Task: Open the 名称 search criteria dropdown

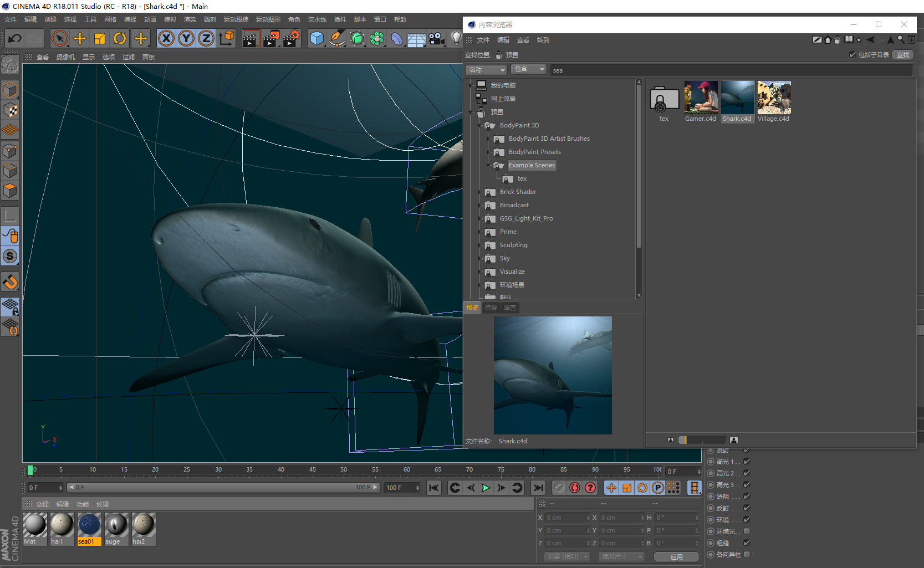Action: coord(486,70)
